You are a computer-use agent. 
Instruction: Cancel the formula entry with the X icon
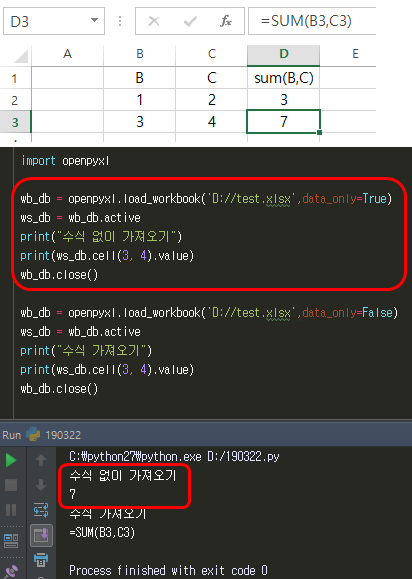click(154, 21)
